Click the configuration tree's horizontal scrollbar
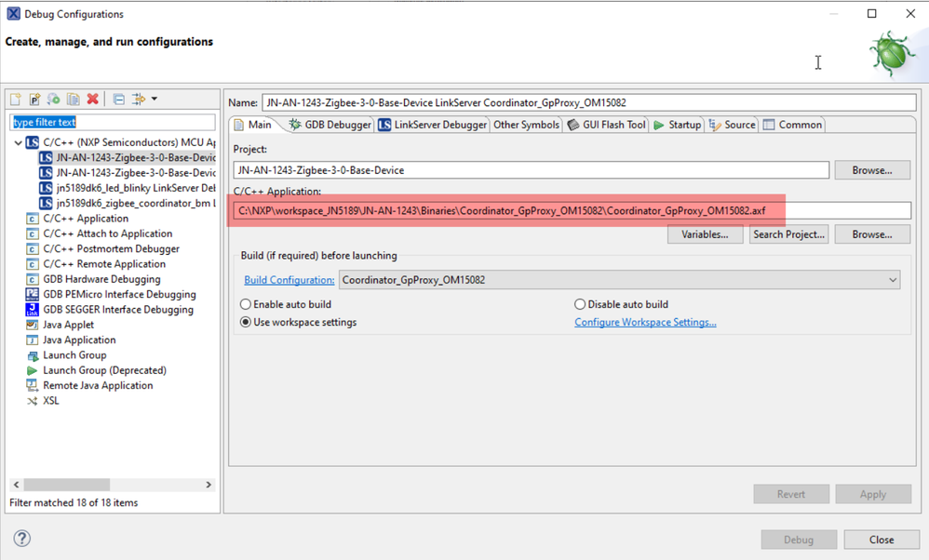This screenshot has width=929, height=560. coord(67,485)
